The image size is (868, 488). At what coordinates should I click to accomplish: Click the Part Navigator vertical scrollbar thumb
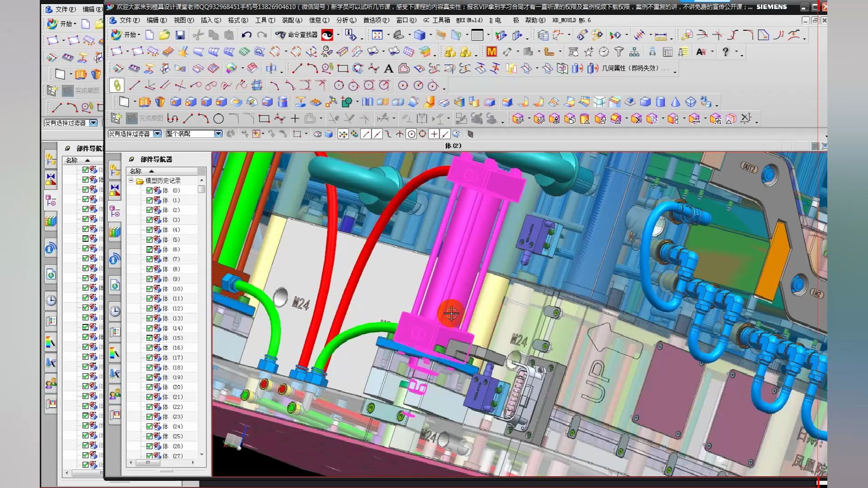(x=202, y=189)
